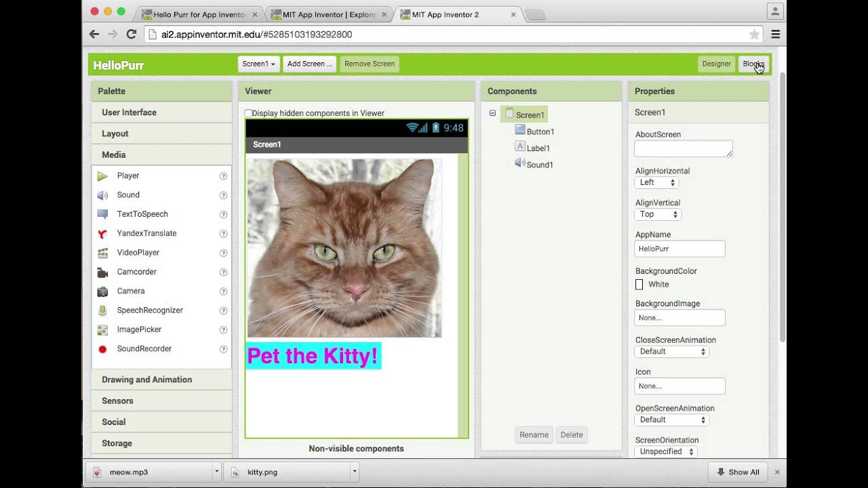Open help for ImagePicker component
Viewport: 868px width, 488px height.
coord(223,330)
